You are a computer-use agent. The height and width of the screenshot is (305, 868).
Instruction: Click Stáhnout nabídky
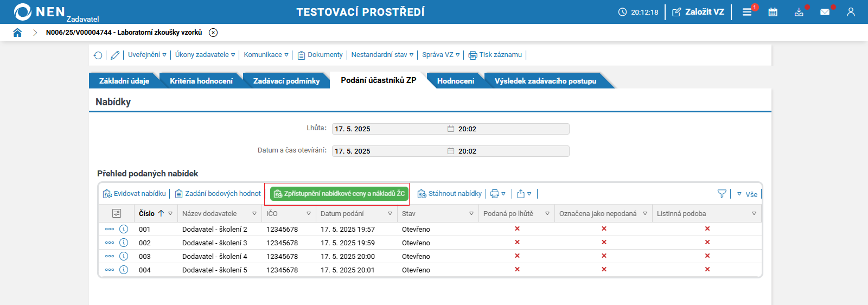pos(450,194)
